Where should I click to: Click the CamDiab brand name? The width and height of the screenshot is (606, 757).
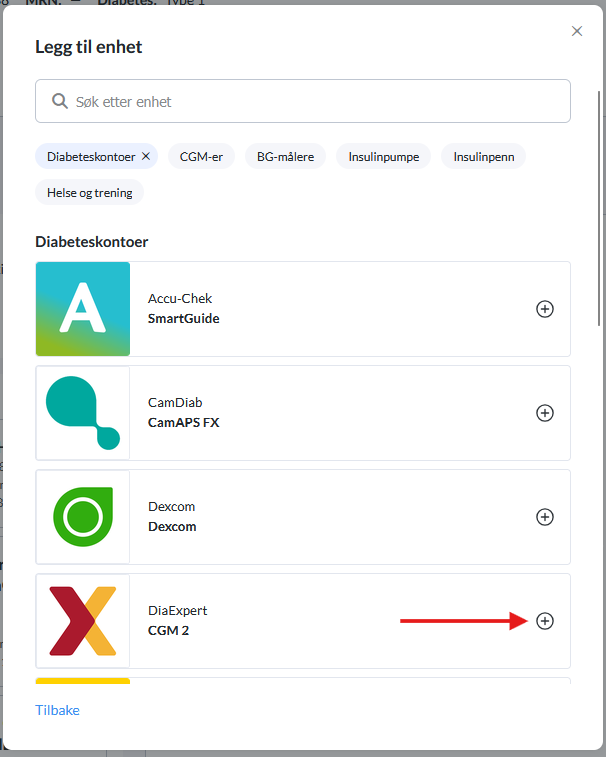pyautogui.click(x=175, y=403)
